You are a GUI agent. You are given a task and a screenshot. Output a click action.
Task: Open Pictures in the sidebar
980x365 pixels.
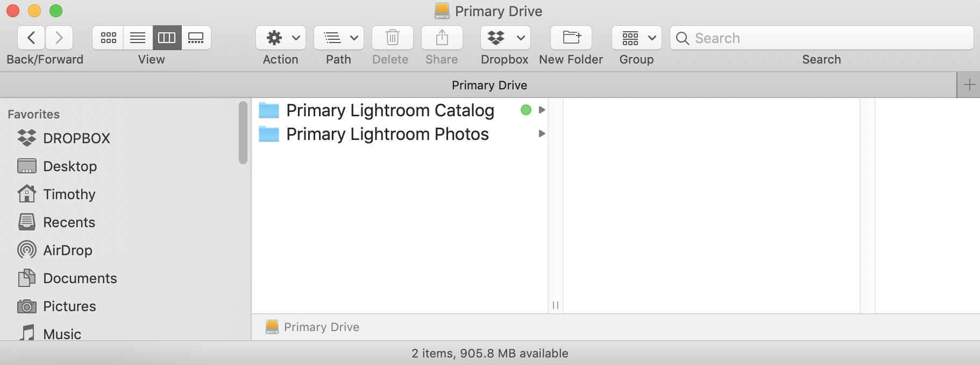click(69, 306)
